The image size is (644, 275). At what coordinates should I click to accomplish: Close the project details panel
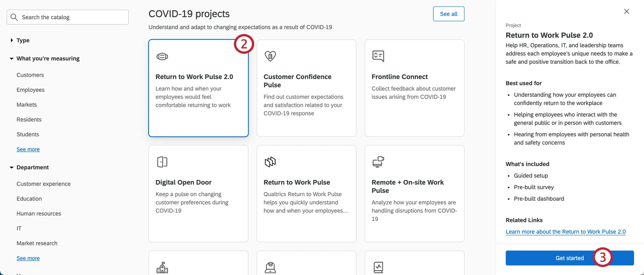[x=627, y=11]
